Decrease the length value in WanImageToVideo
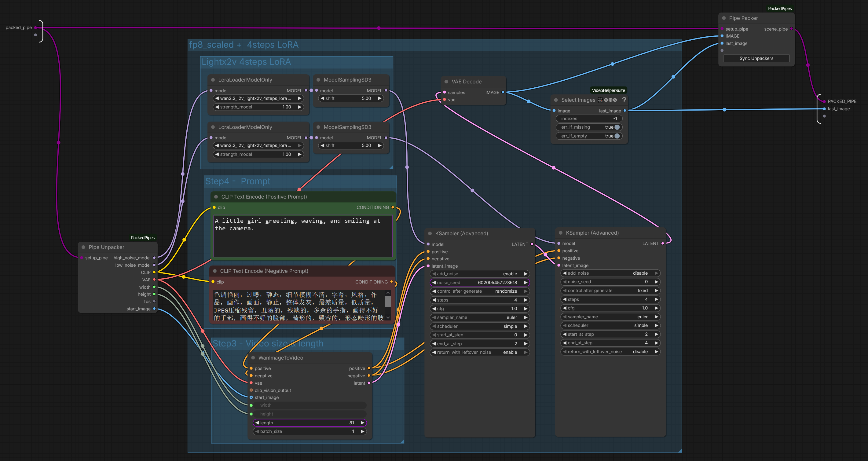868x461 pixels. point(257,423)
